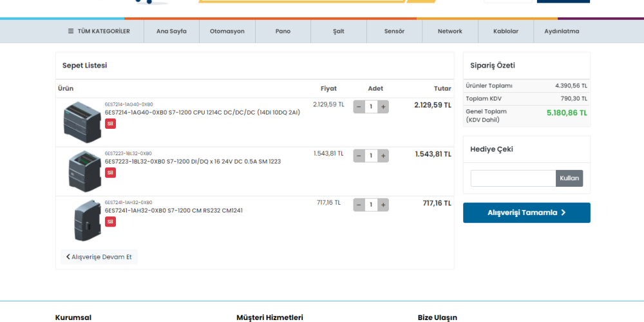
Task: Open product link 6ES7241-1AH32-0XB0 S7-1200 CM RS232
Action: pos(174,211)
